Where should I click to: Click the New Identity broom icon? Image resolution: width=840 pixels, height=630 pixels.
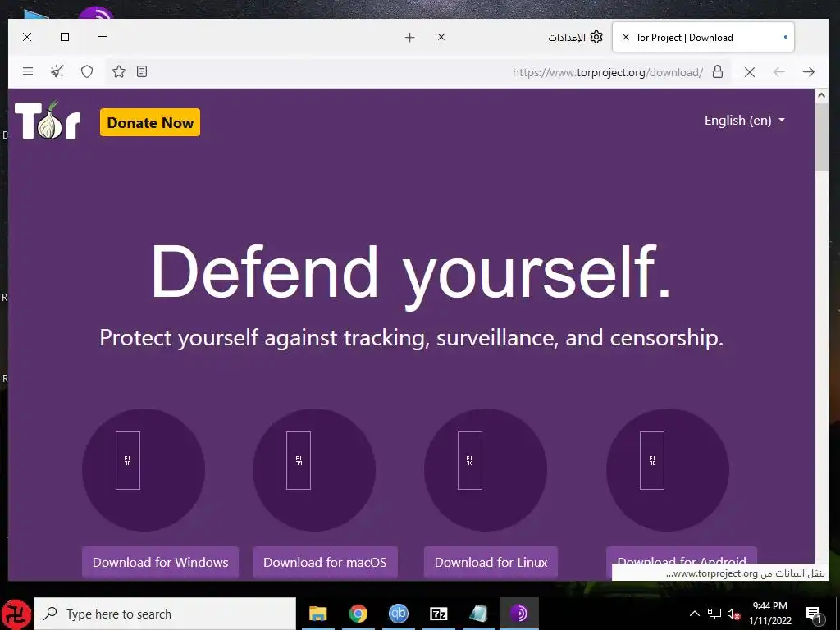(x=57, y=71)
